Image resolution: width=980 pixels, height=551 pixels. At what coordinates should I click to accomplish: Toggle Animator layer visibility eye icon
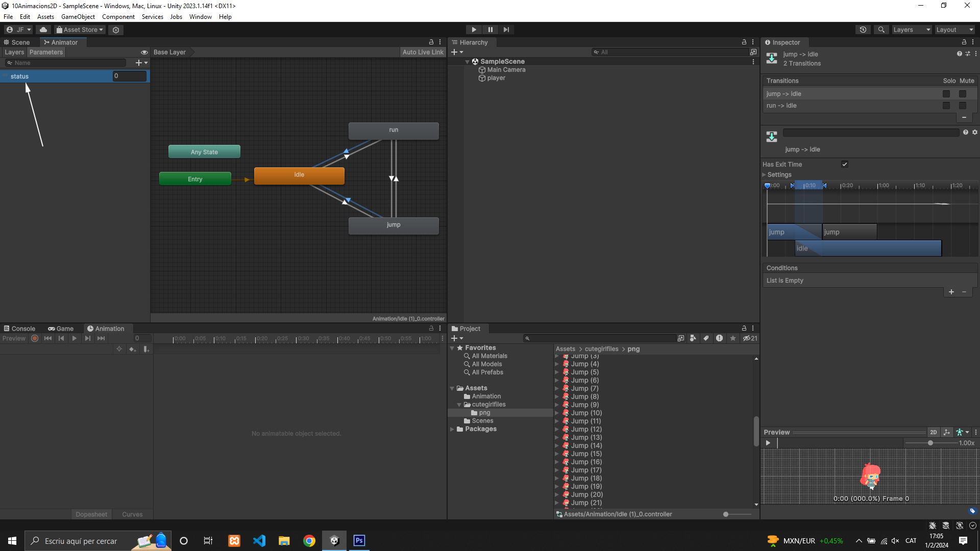(144, 52)
